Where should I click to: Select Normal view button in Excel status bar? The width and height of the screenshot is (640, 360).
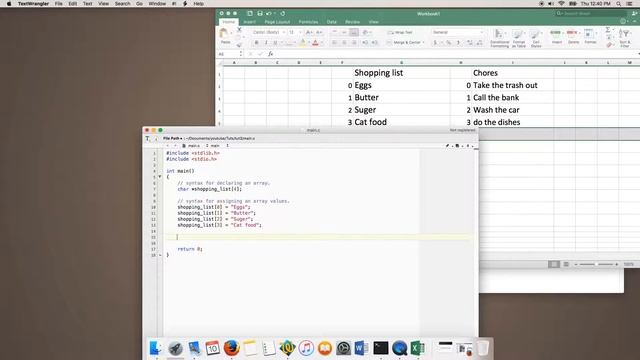pyautogui.click(x=553, y=264)
